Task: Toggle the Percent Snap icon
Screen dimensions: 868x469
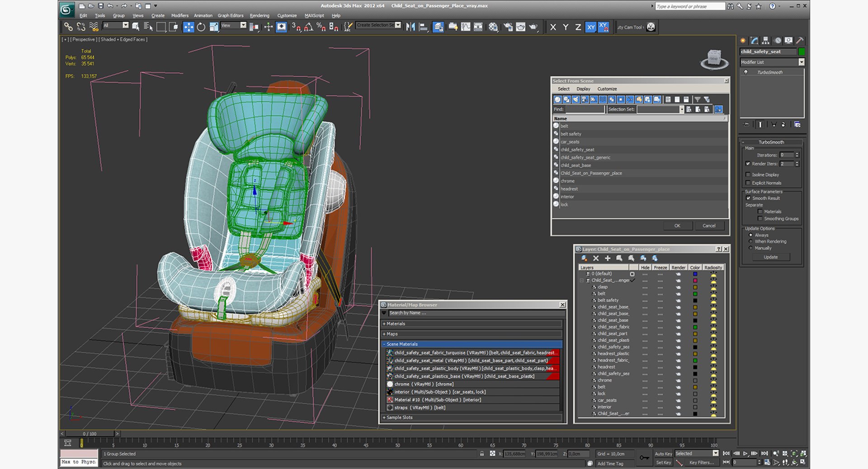Action: point(321,27)
